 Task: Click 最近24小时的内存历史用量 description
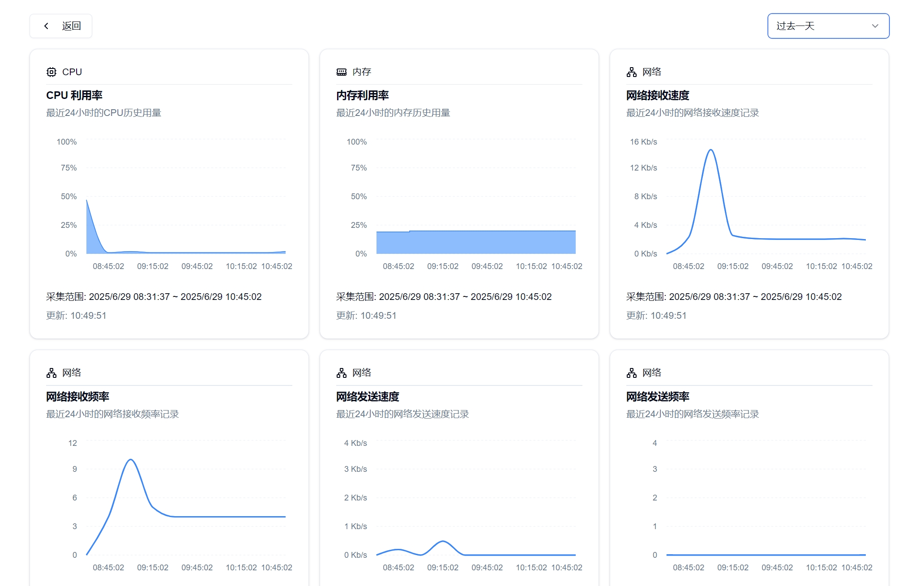[x=394, y=113]
